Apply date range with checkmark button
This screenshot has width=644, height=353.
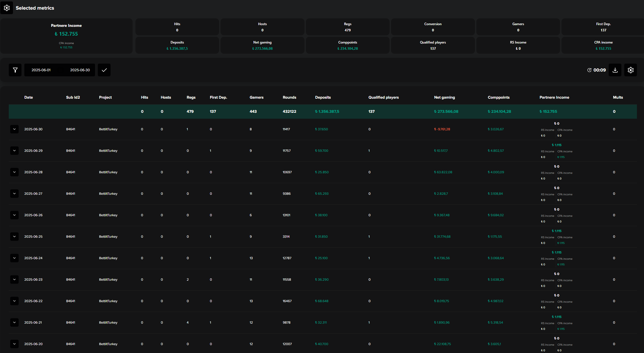pyautogui.click(x=104, y=70)
